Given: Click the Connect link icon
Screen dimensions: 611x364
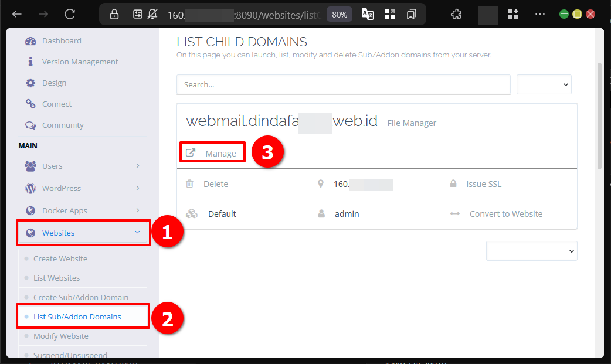Looking at the screenshot, I should (x=30, y=104).
